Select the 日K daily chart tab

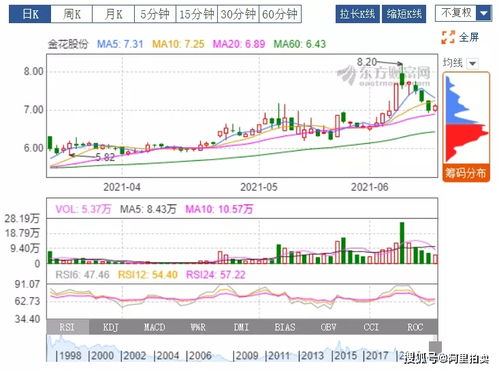(30, 14)
